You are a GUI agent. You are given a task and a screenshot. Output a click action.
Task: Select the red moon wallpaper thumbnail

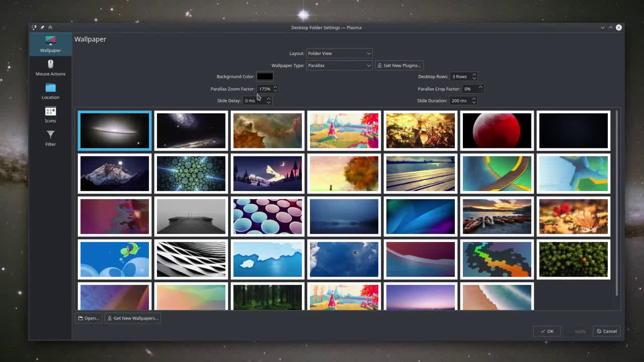[497, 131]
